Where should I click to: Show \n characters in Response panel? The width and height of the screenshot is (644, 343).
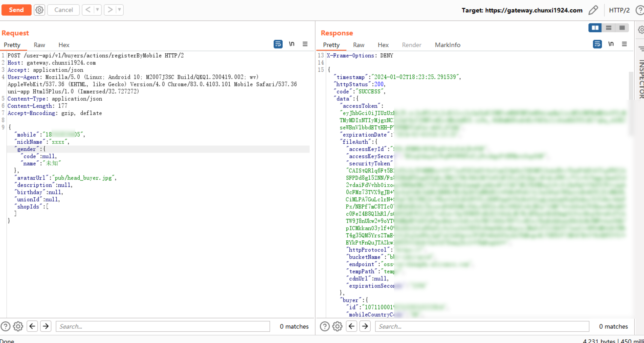[x=611, y=44]
